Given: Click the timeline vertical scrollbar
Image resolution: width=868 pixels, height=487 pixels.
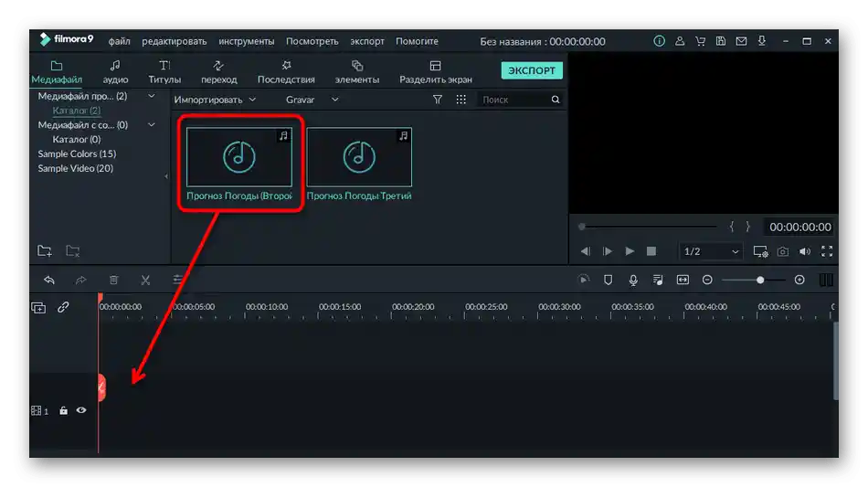Looking at the screenshot, I should tap(835, 361).
